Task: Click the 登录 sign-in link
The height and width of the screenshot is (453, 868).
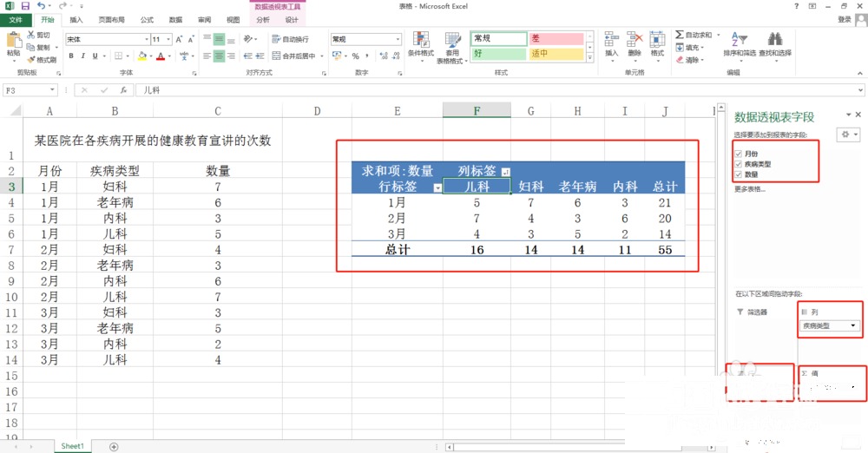Action: [x=845, y=19]
